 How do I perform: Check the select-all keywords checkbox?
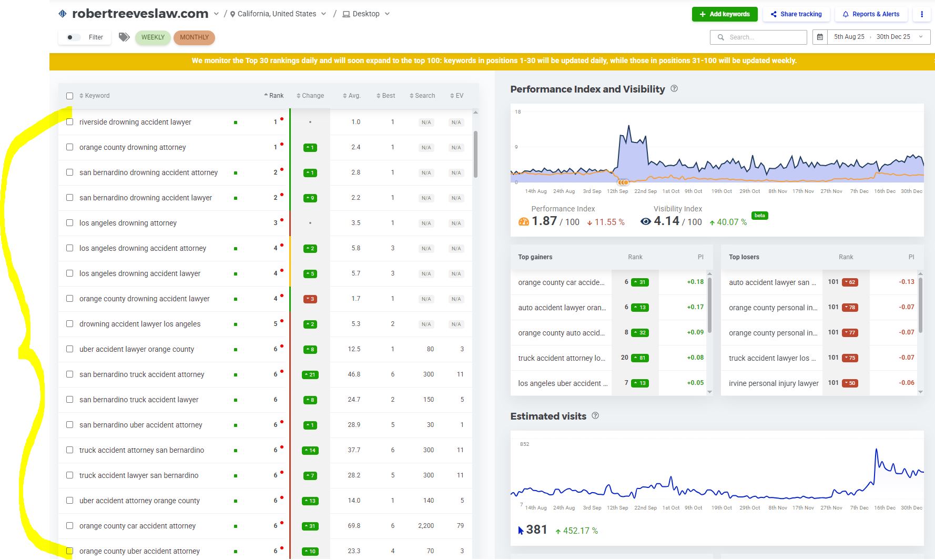coord(69,96)
